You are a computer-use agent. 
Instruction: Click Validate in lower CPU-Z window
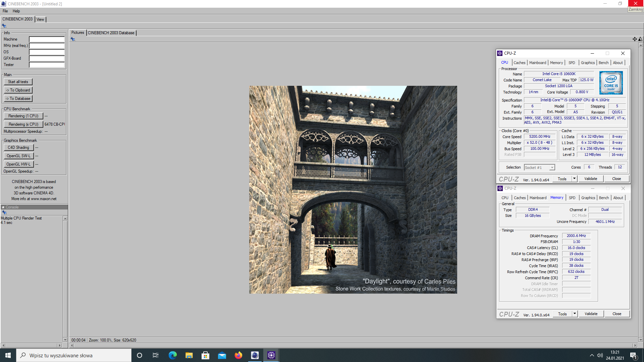tap(591, 314)
